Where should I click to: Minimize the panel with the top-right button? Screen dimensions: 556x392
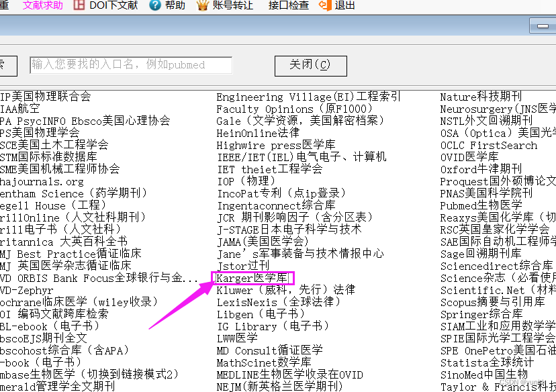(543, 26)
